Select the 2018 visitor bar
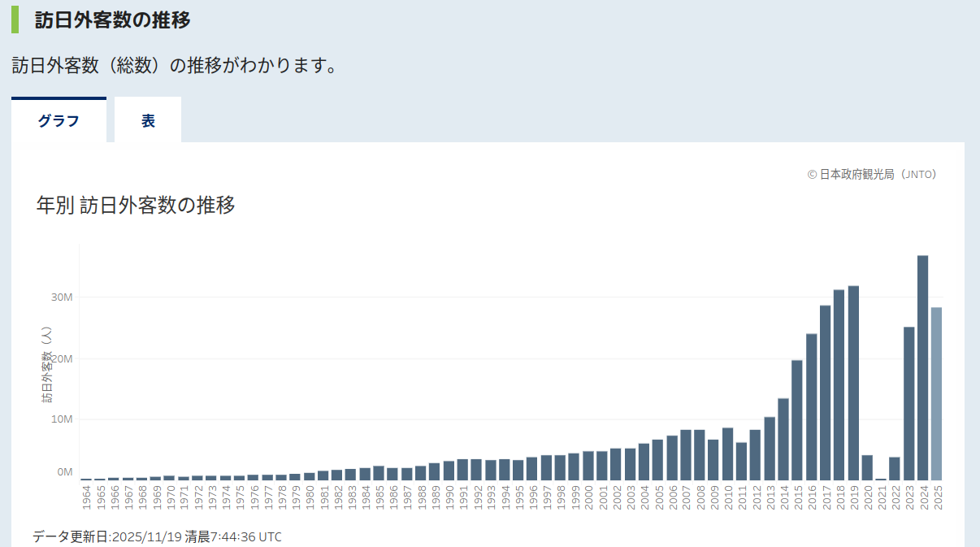 tap(839, 384)
